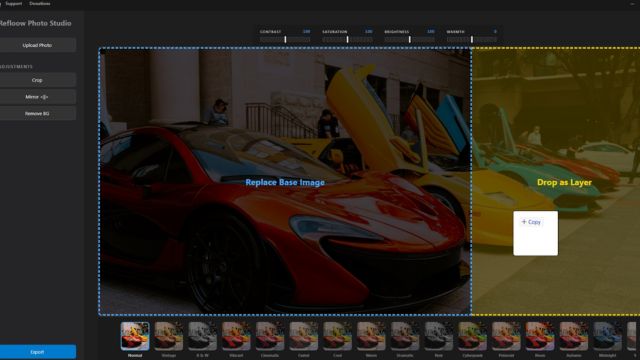
Task: Apply the Polaroid filter thumbnail
Action: (x=506, y=336)
